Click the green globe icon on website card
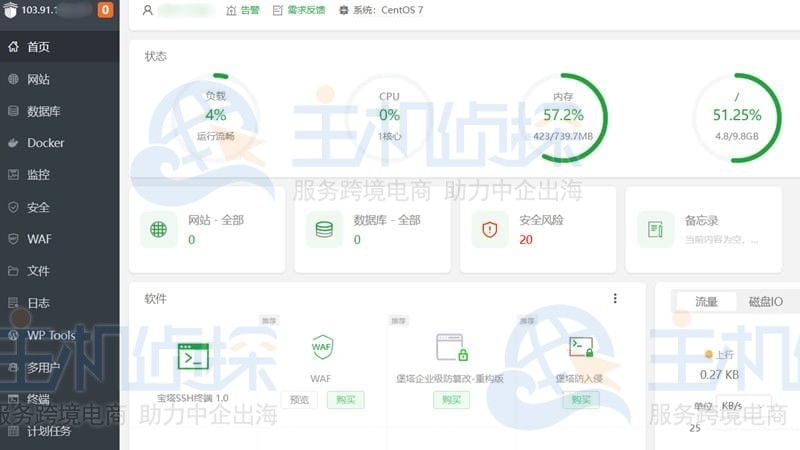The width and height of the screenshot is (800, 450). 159,230
